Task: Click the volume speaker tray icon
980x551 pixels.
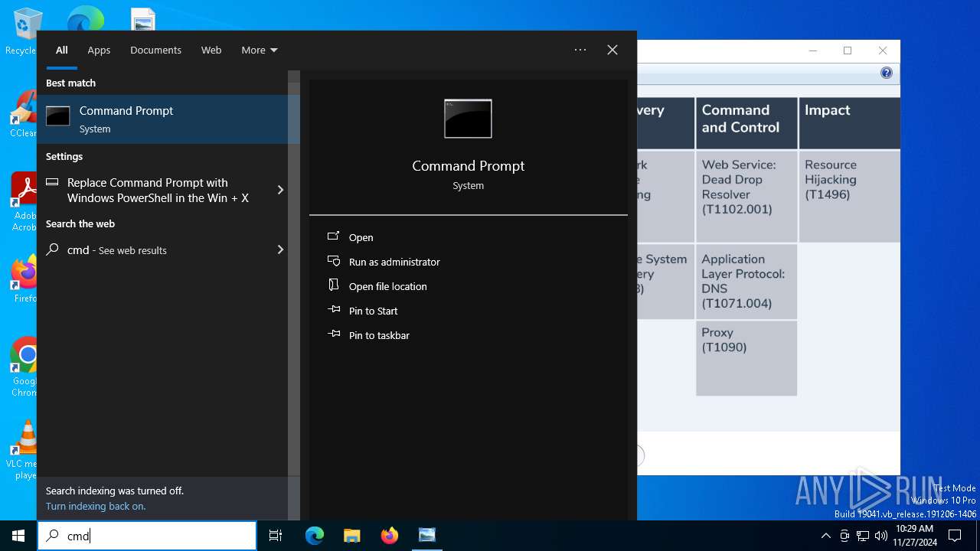Action: (881, 536)
